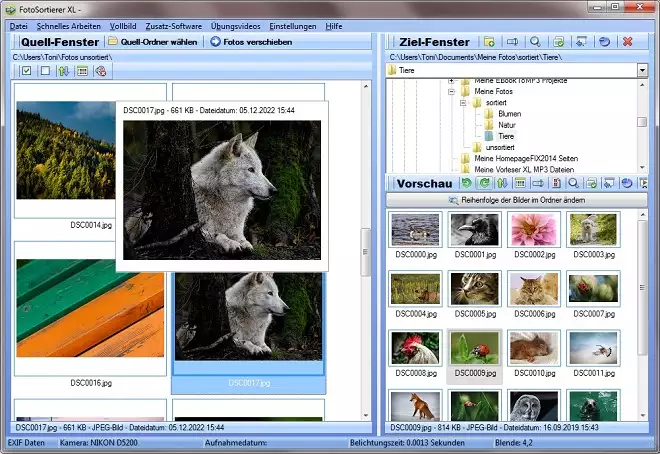Click the magnifier icon in Vorschau toolbar
Viewport: 660px width, 454px height.
[x=573, y=184]
